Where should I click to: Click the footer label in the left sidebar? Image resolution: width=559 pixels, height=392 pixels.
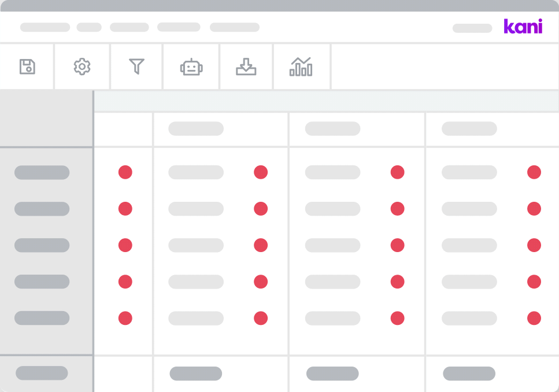[x=42, y=373]
